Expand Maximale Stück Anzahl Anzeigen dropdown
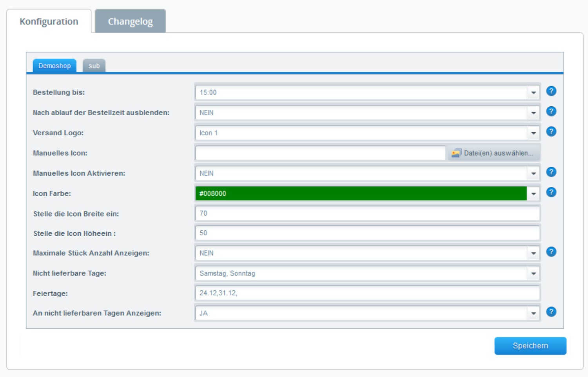Image resolution: width=588 pixels, height=377 pixels. 533,253
